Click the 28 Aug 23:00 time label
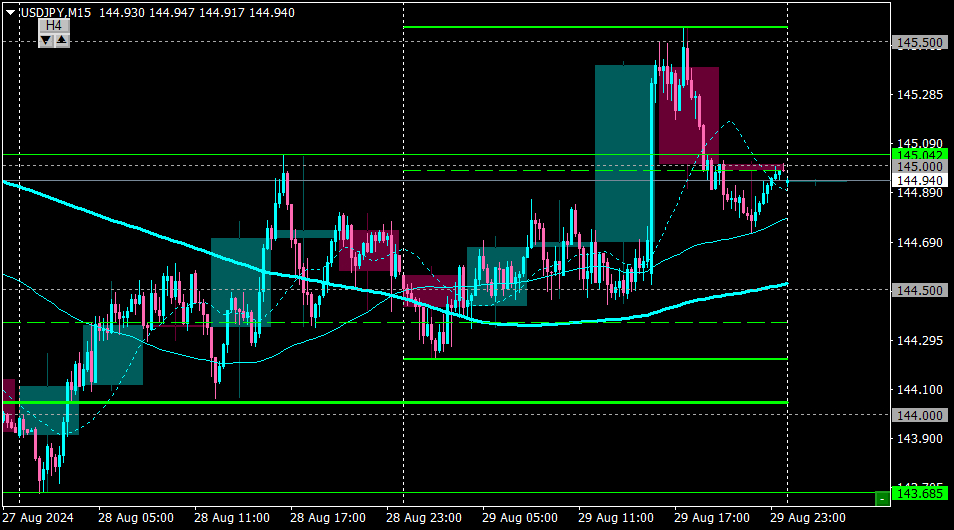954x530 pixels. 423,518
